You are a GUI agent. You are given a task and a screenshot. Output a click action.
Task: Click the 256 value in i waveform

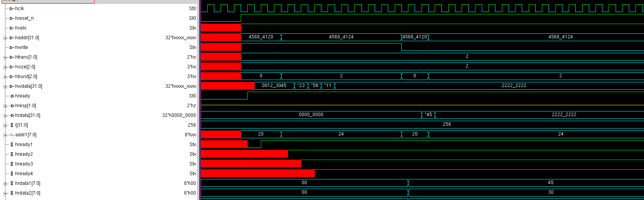447,124
